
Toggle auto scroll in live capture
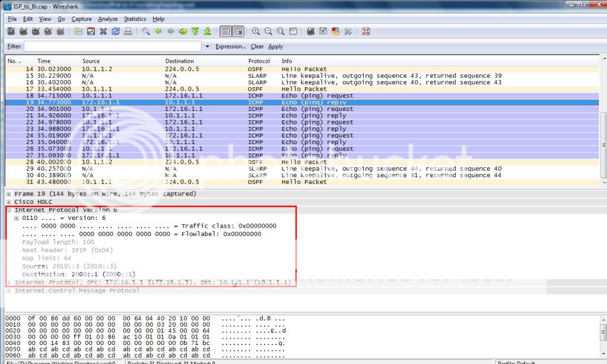click(x=238, y=31)
